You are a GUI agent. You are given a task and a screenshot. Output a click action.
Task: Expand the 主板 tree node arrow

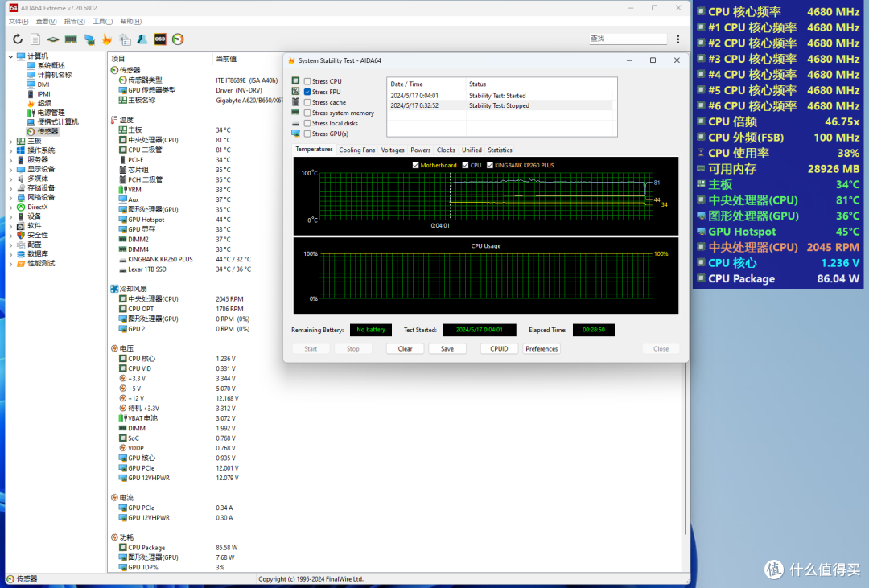(10, 142)
